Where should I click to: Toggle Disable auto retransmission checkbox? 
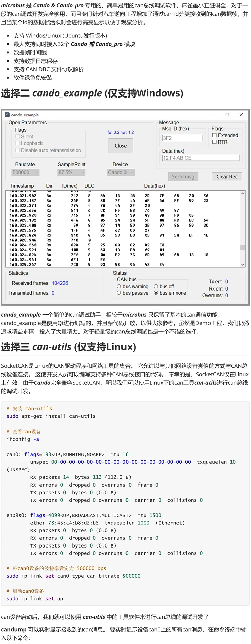(x=18, y=150)
